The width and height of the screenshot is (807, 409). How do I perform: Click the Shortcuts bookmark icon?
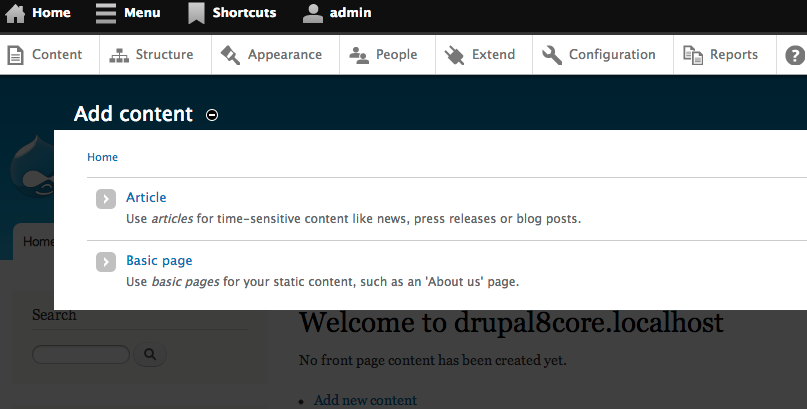coord(196,13)
